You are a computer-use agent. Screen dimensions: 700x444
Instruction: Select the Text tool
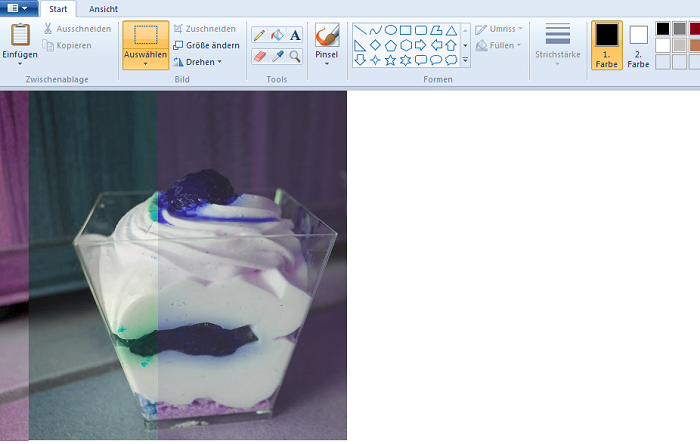(295, 35)
